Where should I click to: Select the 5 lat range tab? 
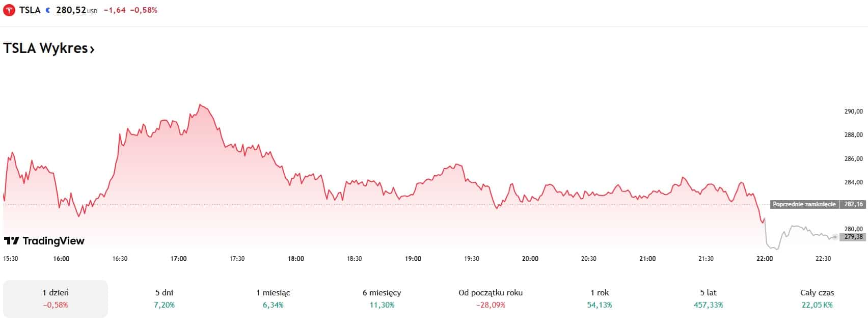pyautogui.click(x=708, y=298)
